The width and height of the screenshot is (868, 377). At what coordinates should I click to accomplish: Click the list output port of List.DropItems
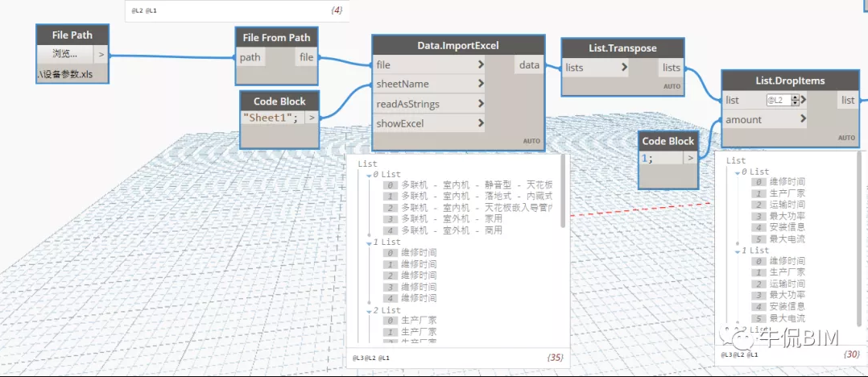(x=848, y=100)
